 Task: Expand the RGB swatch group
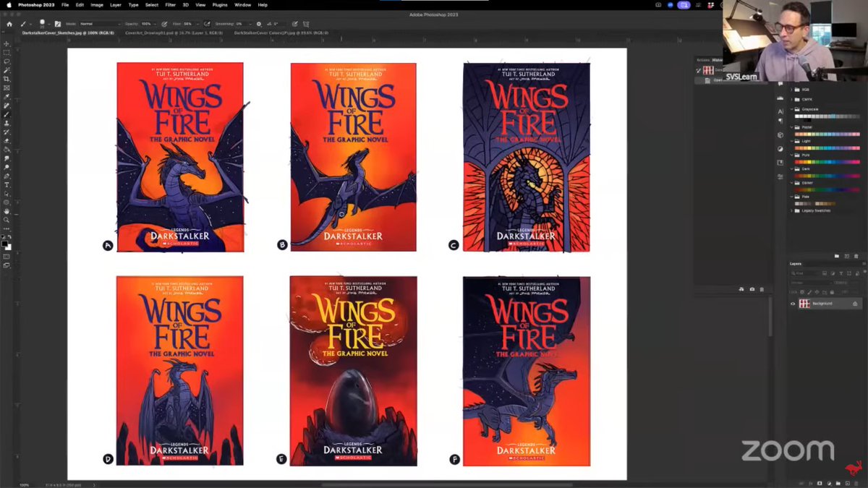[792, 90]
